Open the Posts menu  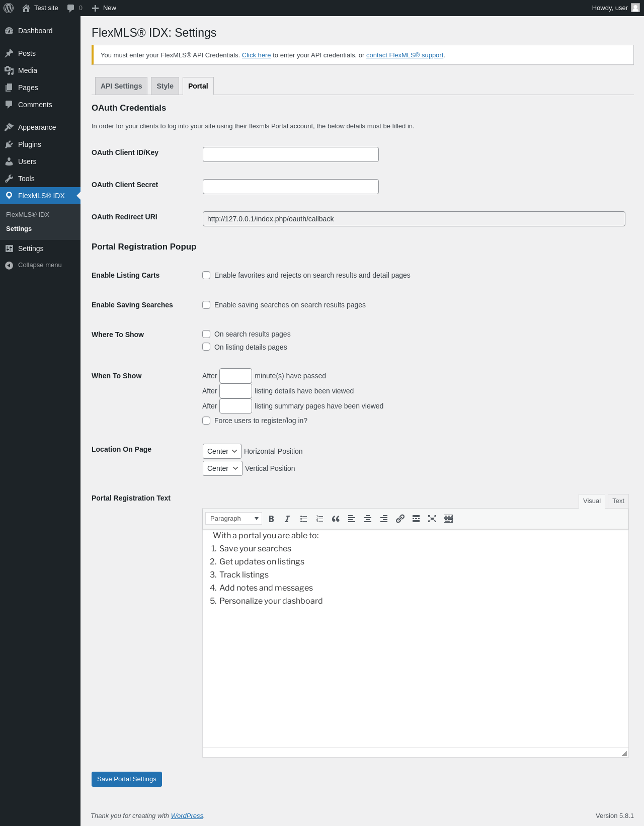pos(40,53)
